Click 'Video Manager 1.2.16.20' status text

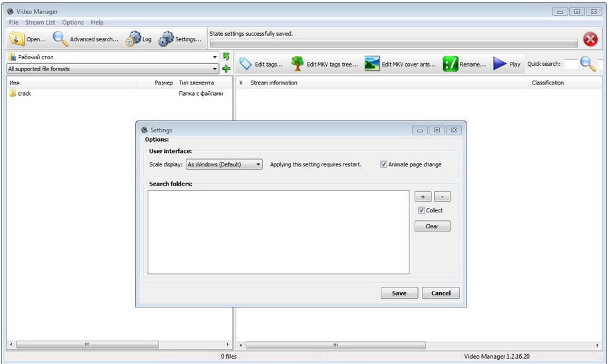(497, 356)
